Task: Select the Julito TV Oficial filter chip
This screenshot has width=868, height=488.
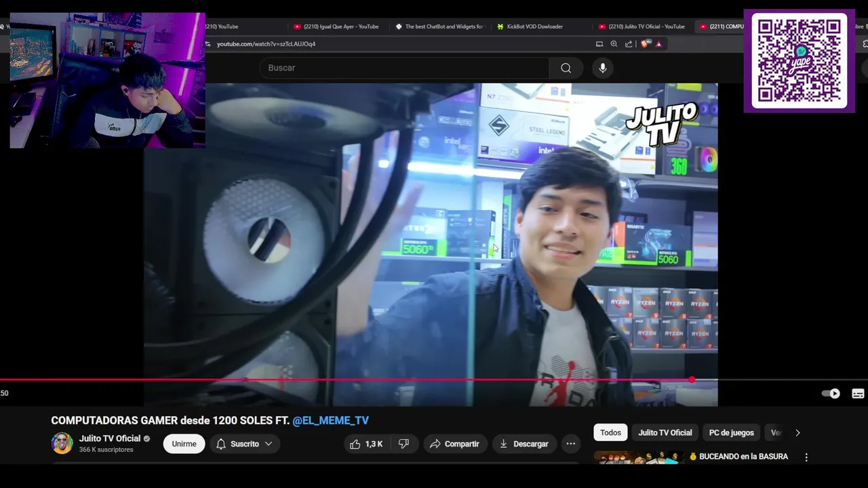Action: [665, 432]
